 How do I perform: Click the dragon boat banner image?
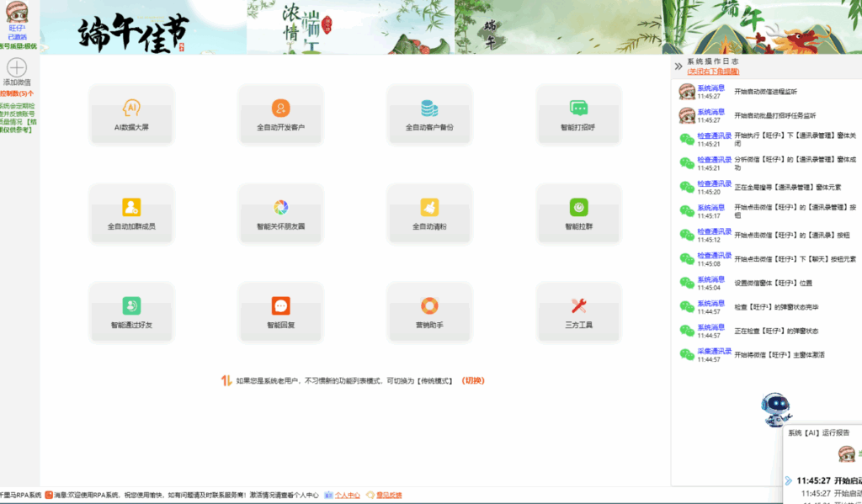[x=762, y=27]
